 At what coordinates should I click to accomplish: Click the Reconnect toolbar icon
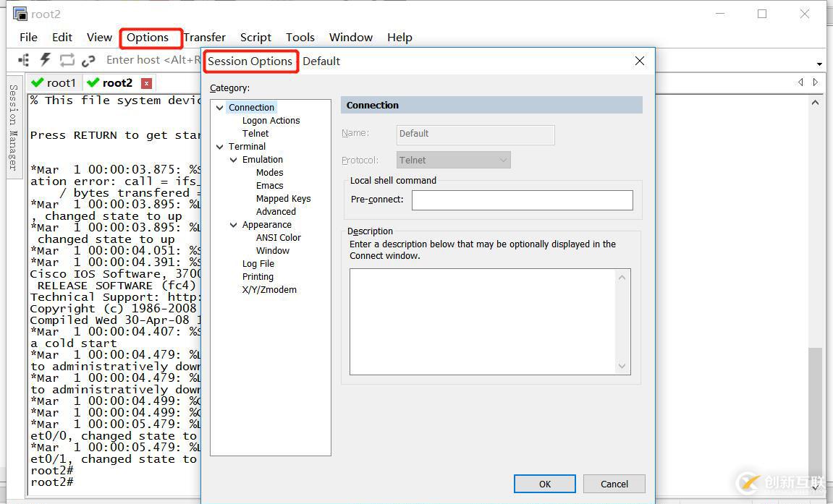pyautogui.click(x=67, y=60)
